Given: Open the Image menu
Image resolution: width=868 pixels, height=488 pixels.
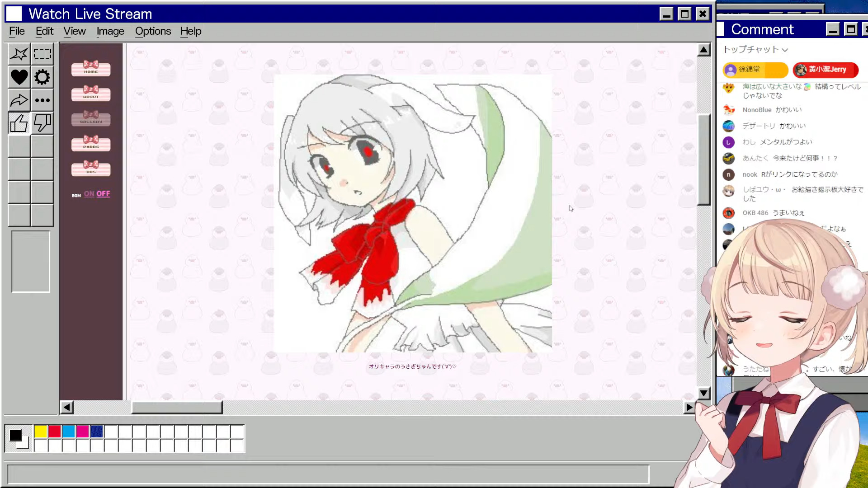Looking at the screenshot, I should pos(110,31).
